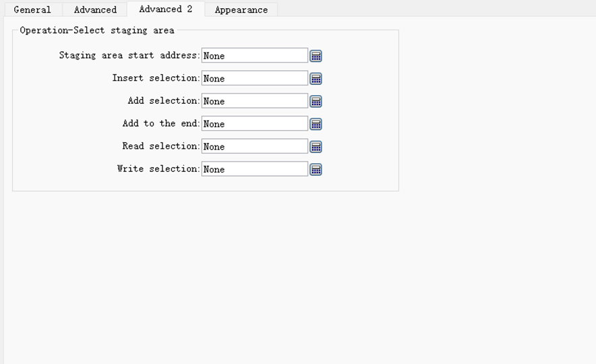Open the Advanced tab
This screenshot has width=596, height=364.
95,9
